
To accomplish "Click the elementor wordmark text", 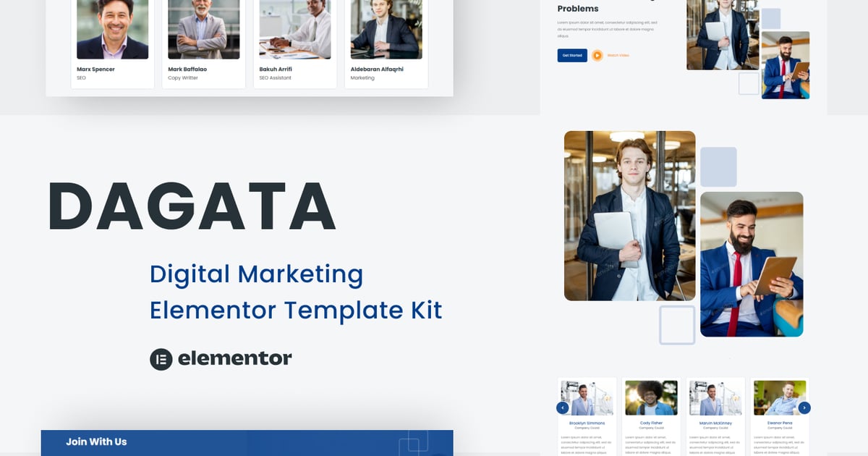I will point(234,358).
